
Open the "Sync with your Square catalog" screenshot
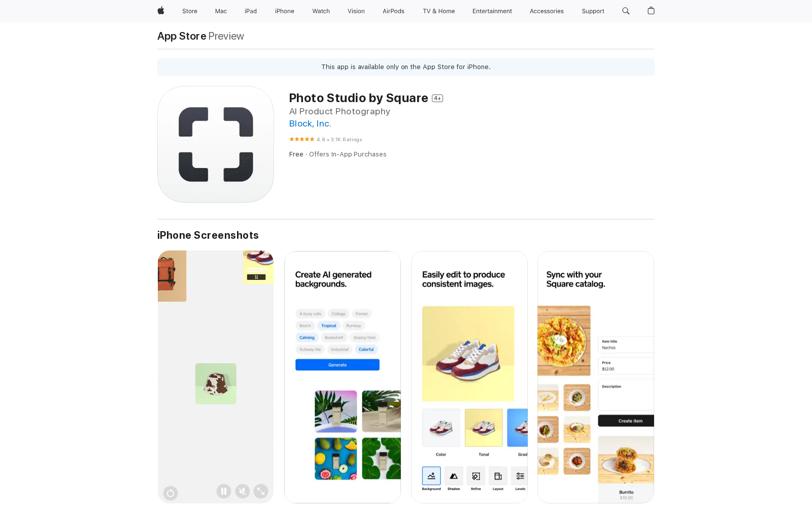coord(596,377)
